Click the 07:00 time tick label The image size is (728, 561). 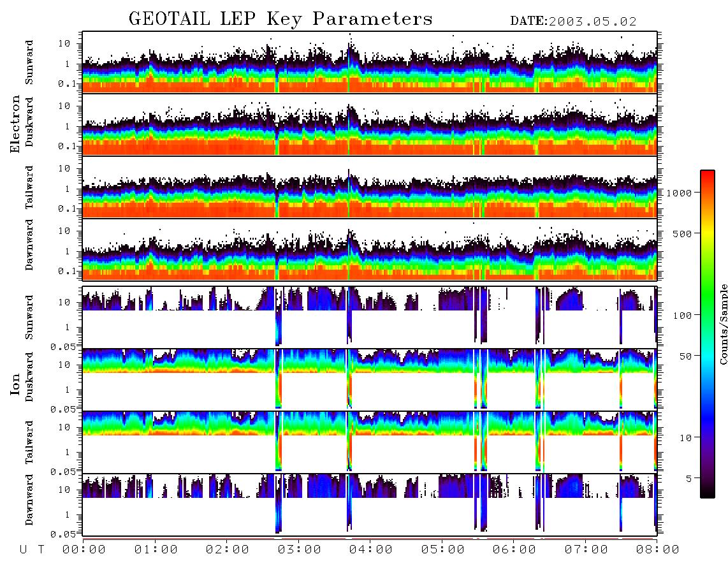point(586,550)
